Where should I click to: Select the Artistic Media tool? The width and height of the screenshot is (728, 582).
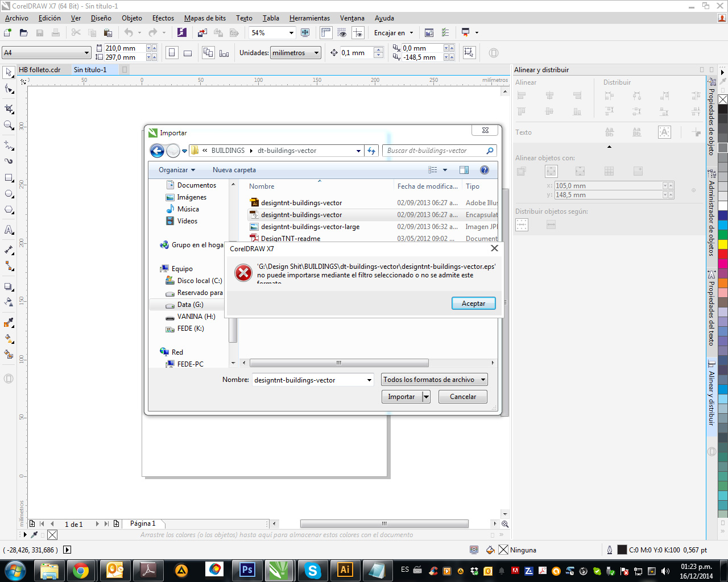9,161
